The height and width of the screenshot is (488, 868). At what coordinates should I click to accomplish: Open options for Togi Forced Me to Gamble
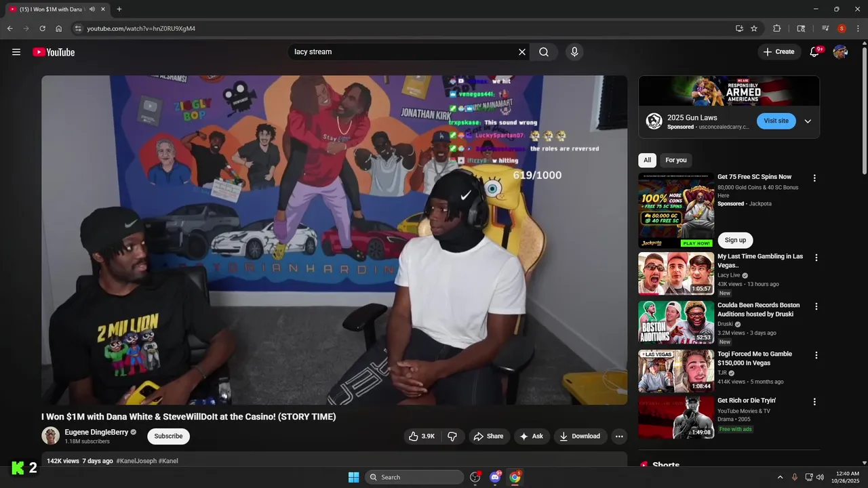(x=816, y=355)
